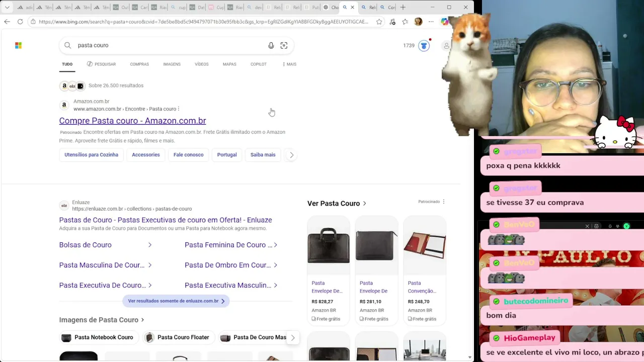Click the Microsoft logo on Bing

(18, 45)
